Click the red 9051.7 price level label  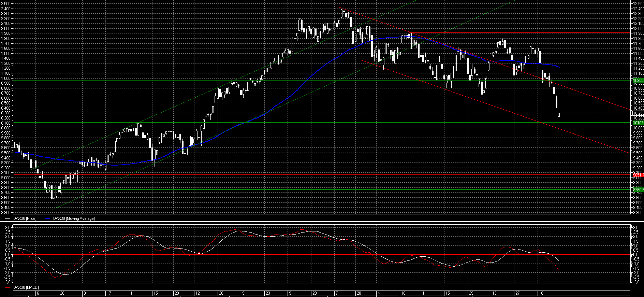638,175
